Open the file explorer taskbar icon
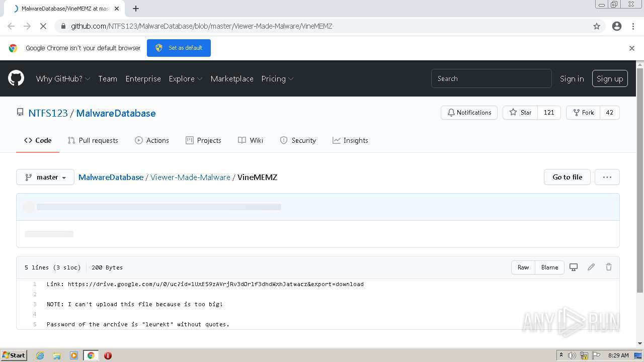 point(57,355)
